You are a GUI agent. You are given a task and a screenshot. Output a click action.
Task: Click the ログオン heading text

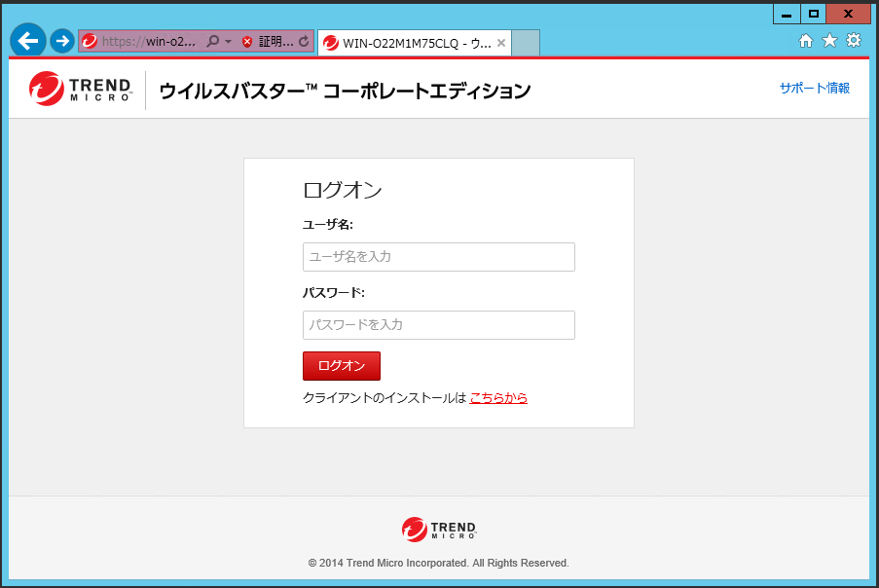[x=343, y=190]
